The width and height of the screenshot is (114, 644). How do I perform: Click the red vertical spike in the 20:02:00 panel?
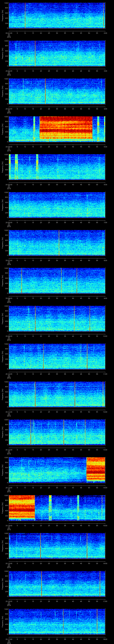[35, 53]
